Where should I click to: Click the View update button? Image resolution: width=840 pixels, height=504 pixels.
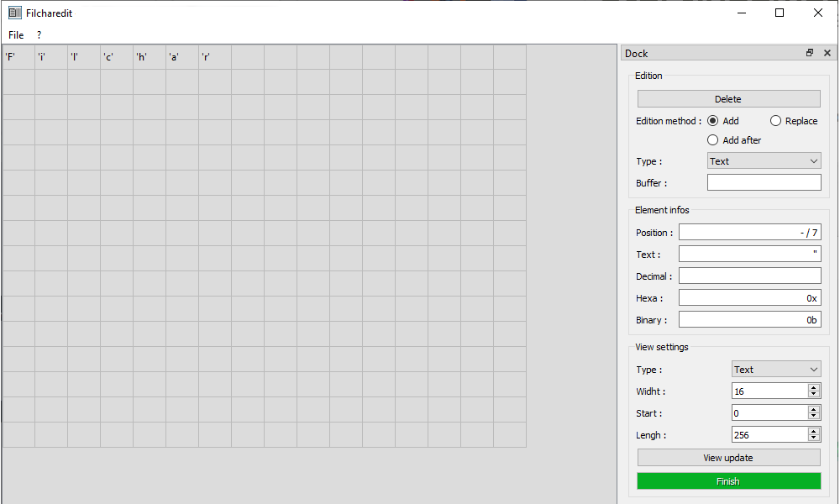[x=728, y=458]
